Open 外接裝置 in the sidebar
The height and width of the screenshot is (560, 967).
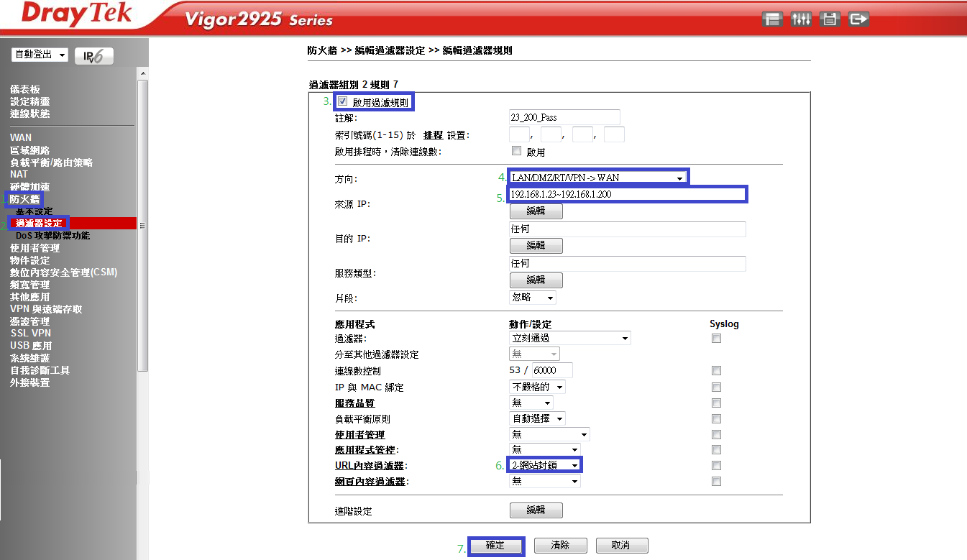tap(30, 382)
